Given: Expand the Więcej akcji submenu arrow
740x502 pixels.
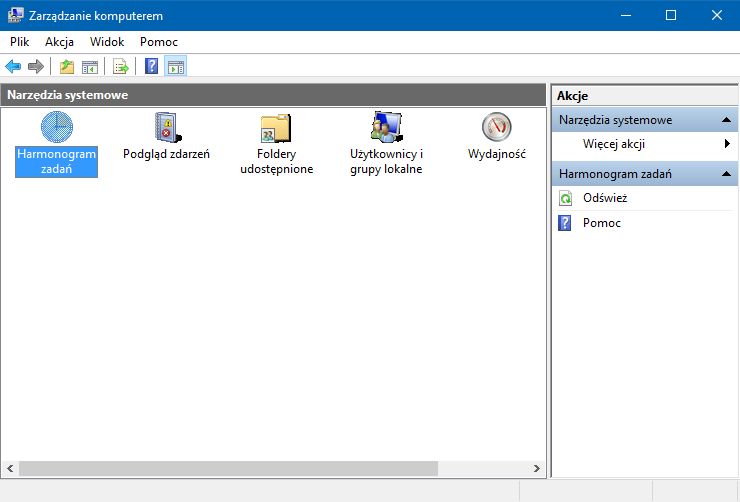Looking at the screenshot, I should (727, 144).
